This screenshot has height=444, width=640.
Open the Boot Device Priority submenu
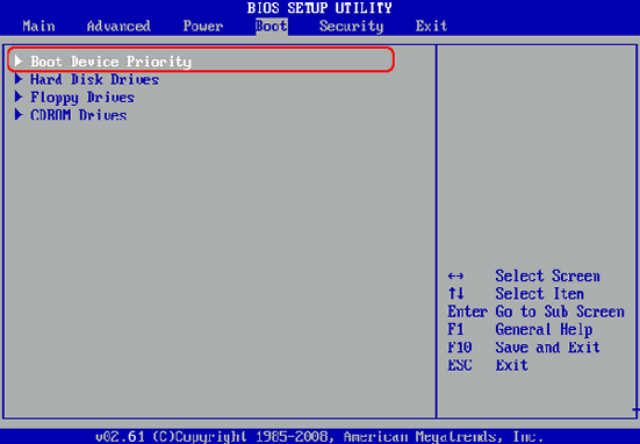(110, 61)
